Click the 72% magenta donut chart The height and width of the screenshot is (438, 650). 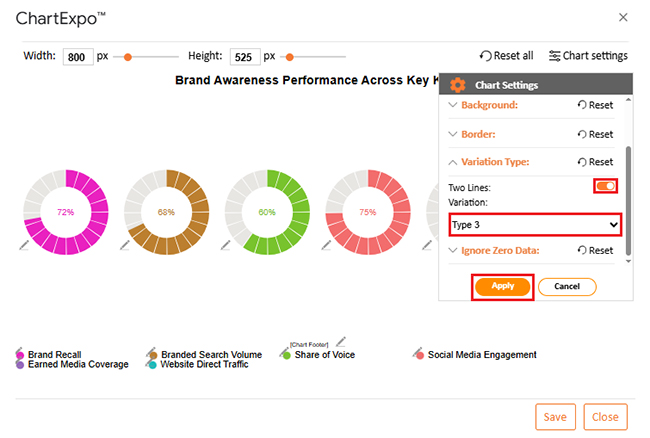pos(65,212)
